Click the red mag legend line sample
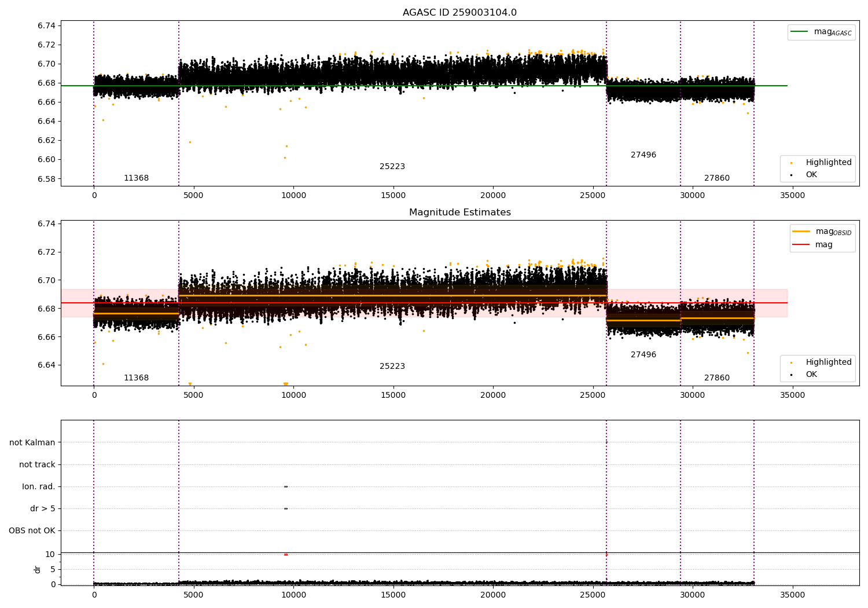868x608 pixels. 801,244
